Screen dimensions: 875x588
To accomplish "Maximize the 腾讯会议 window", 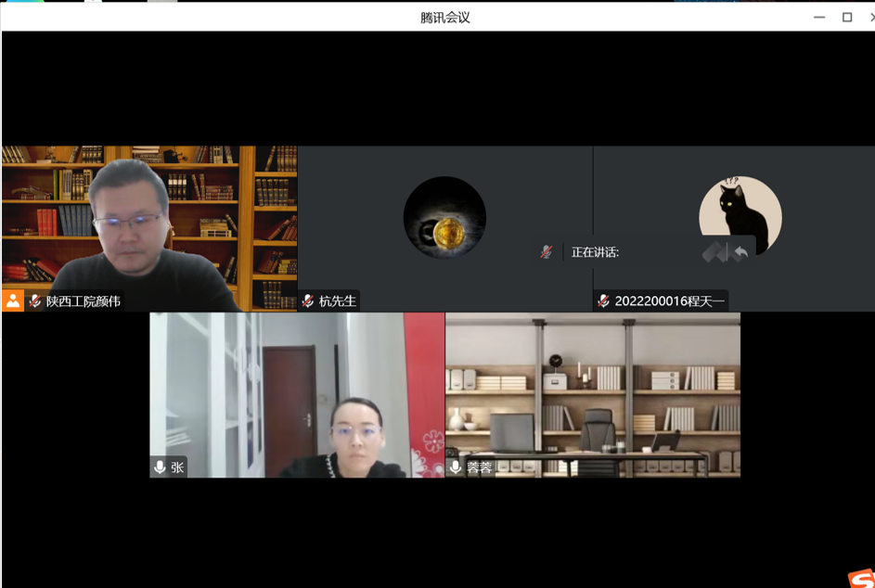I will (846, 17).
